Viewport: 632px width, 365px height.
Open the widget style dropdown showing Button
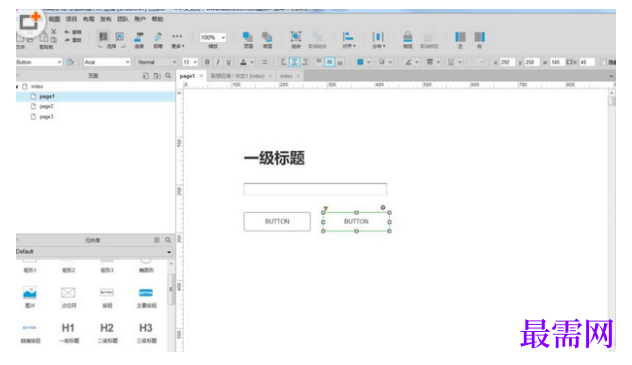[39, 62]
